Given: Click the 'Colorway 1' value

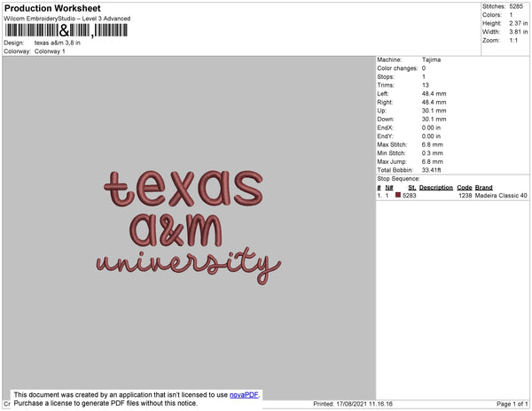Looking at the screenshot, I should pos(50,51).
